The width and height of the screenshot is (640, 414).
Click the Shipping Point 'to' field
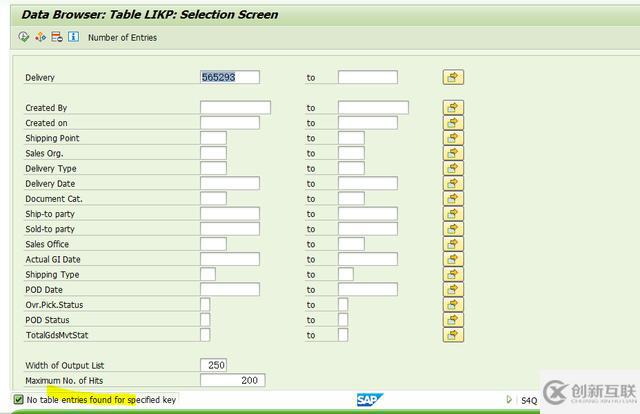(351, 138)
